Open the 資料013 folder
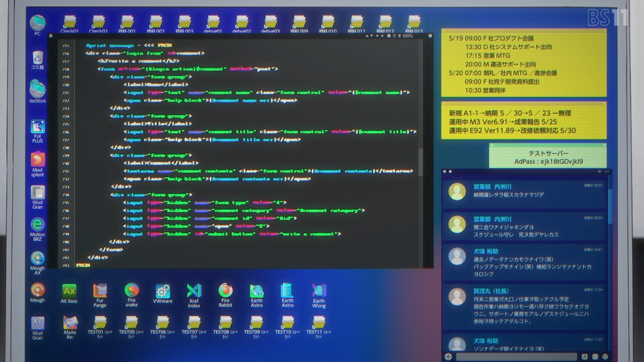The image size is (644, 362). 414,25
